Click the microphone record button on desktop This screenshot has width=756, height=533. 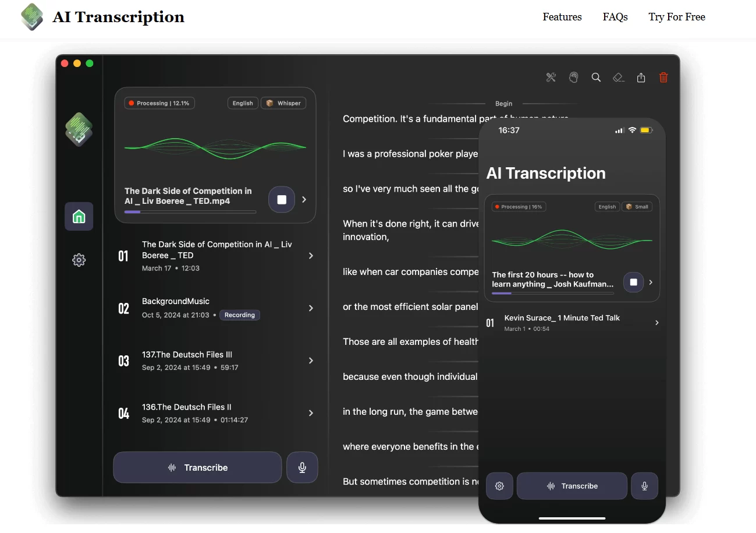click(x=302, y=467)
